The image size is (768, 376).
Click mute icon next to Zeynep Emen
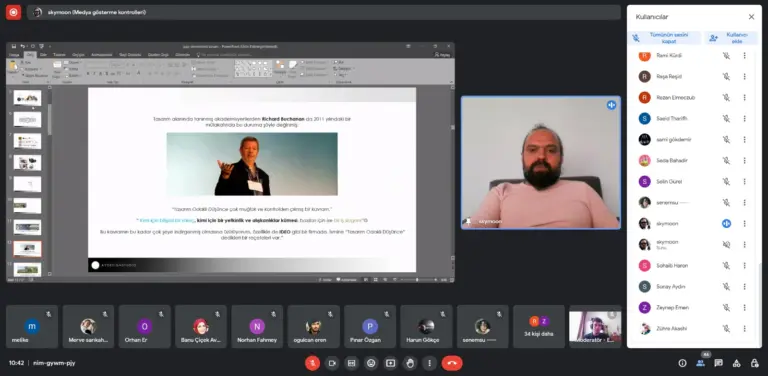click(x=726, y=307)
